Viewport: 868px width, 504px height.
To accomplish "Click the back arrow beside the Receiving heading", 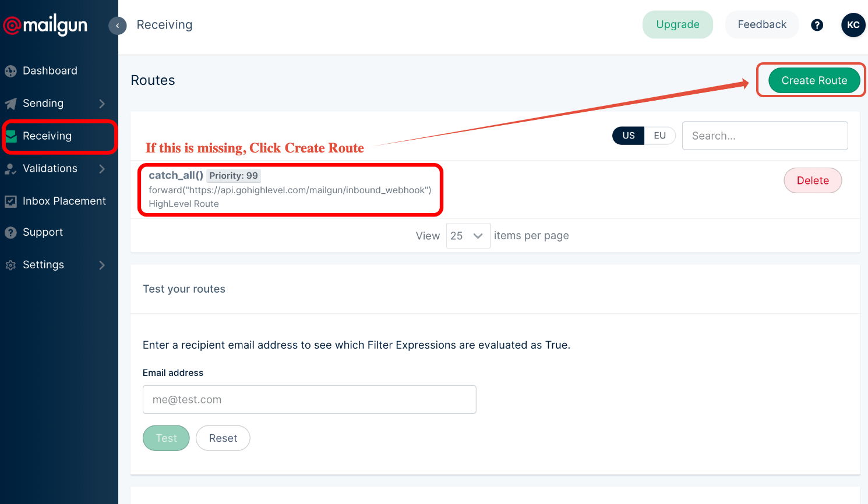I will coord(117,26).
